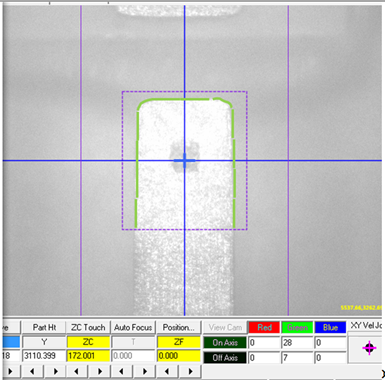Click the left arrow under ZC value 172.001
385x380 pixels.
coord(77,371)
